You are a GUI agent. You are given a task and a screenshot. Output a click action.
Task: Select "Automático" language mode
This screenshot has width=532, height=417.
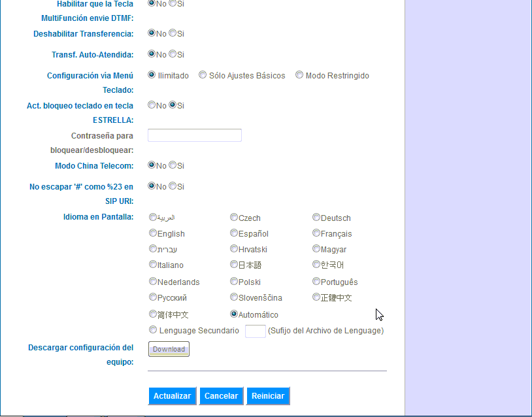(x=233, y=314)
